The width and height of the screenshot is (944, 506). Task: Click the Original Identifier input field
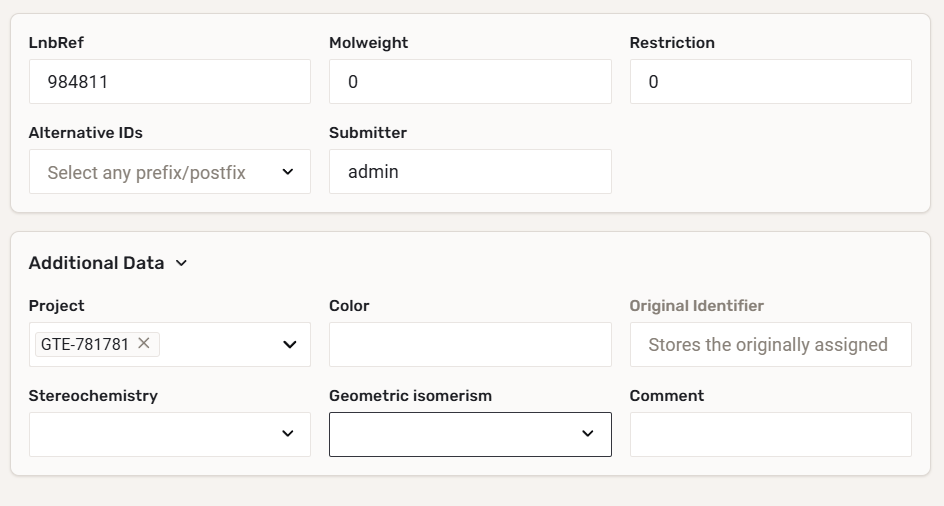tap(770, 344)
